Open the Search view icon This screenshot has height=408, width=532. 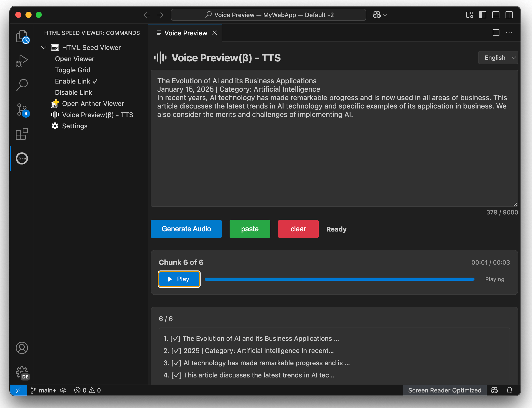[x=22, y=85]
